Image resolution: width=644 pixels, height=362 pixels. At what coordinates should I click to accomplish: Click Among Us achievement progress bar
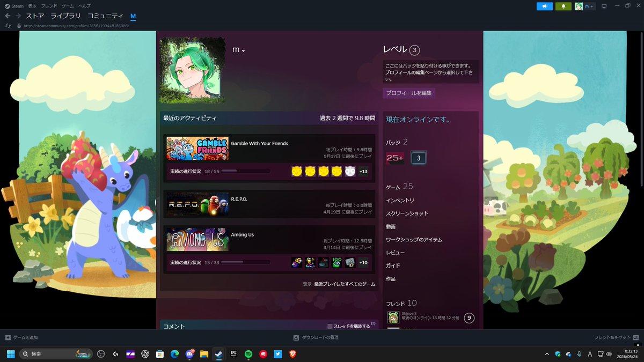pos(245,262)
